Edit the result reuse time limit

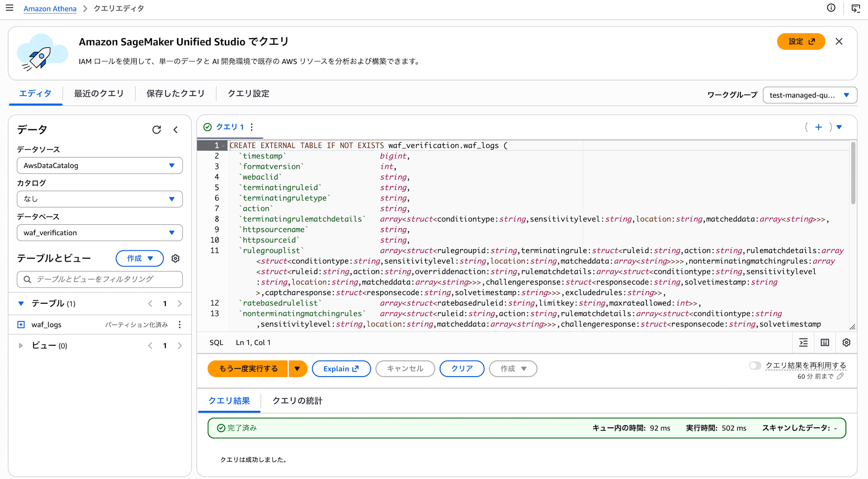point(840,376)
